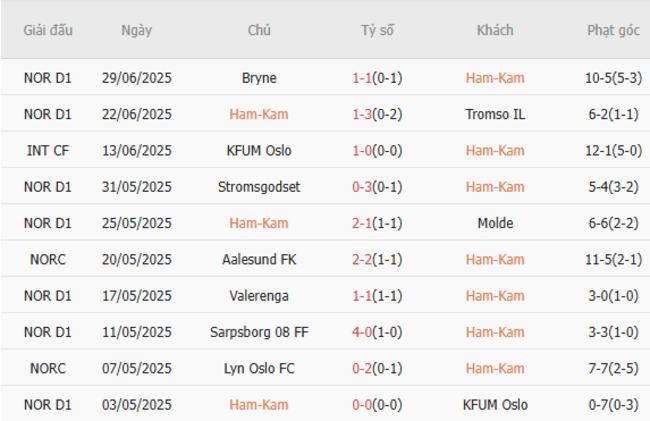
Task: Click the 1-3 score against Tromso IL
Action: [362, 114]
